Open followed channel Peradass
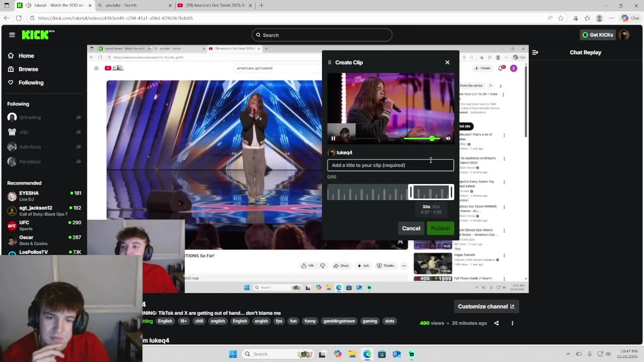The image size is (644, 362). tap(43, 161)
